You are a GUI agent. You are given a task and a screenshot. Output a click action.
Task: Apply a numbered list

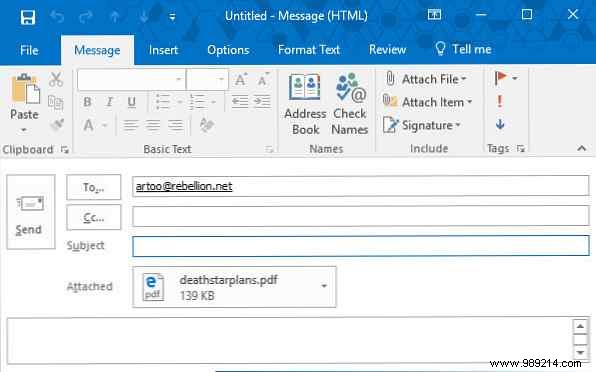coord(198,102)
